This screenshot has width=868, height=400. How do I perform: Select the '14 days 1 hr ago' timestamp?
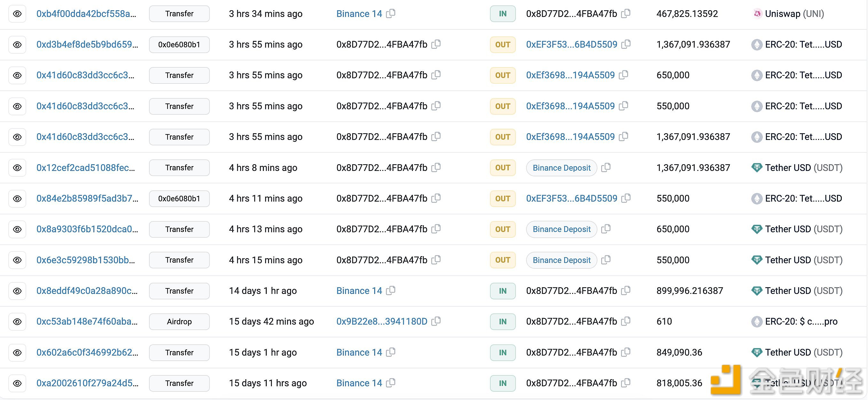[263, 291]
